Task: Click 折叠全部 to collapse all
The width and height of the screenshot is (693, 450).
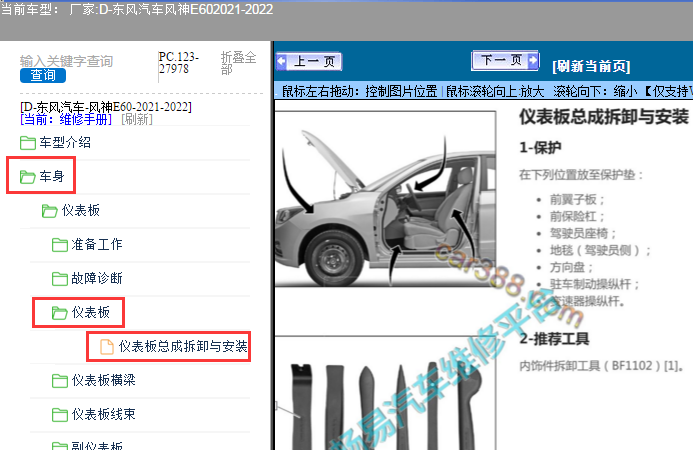Action: click(239, 63)
